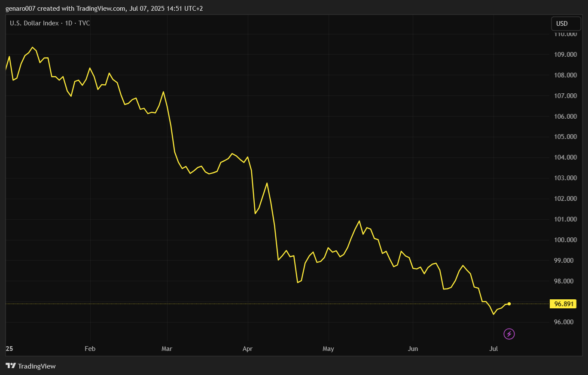
Task: Click the Feb label on the time axis
Action: [x=90, y=349]
